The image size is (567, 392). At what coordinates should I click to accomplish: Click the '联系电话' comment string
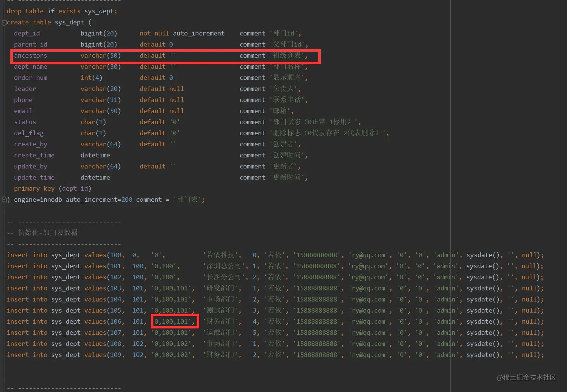coord(287,100)
